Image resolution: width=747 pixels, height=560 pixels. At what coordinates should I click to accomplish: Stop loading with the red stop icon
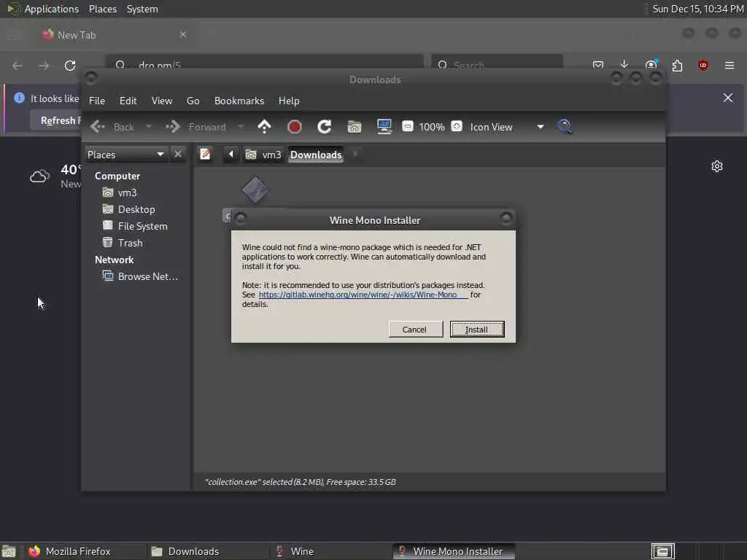click(x=295, y=127)
